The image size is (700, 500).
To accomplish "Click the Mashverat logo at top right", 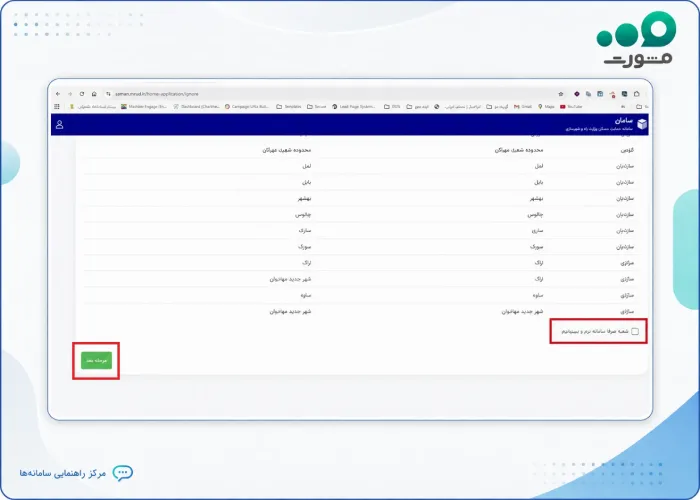I will pos(638,39).
